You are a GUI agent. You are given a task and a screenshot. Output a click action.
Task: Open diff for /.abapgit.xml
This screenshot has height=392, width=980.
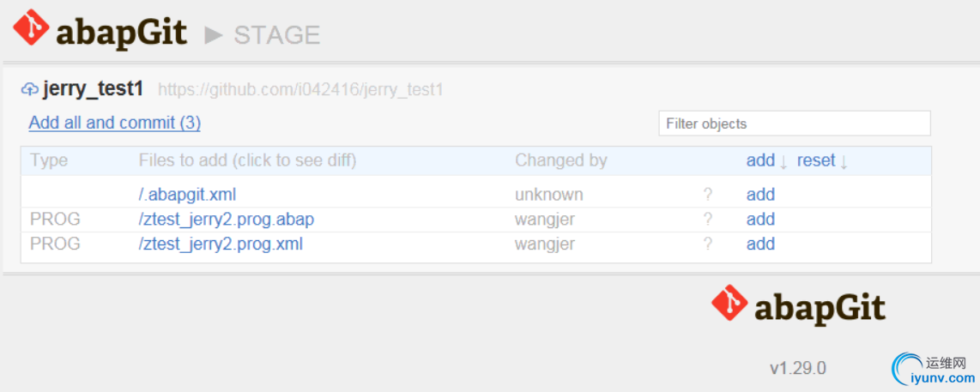pos(187,195)
